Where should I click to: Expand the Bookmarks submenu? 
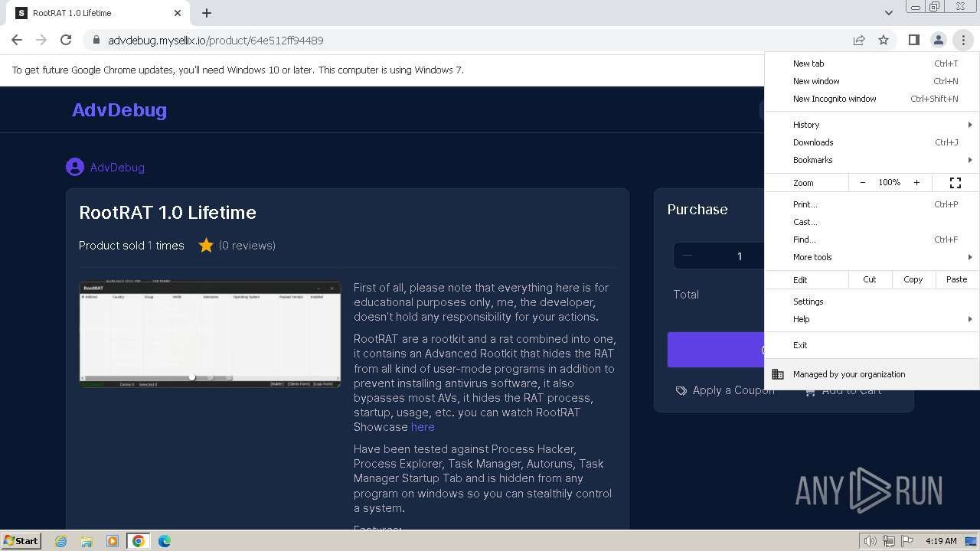tap(871, 160)
